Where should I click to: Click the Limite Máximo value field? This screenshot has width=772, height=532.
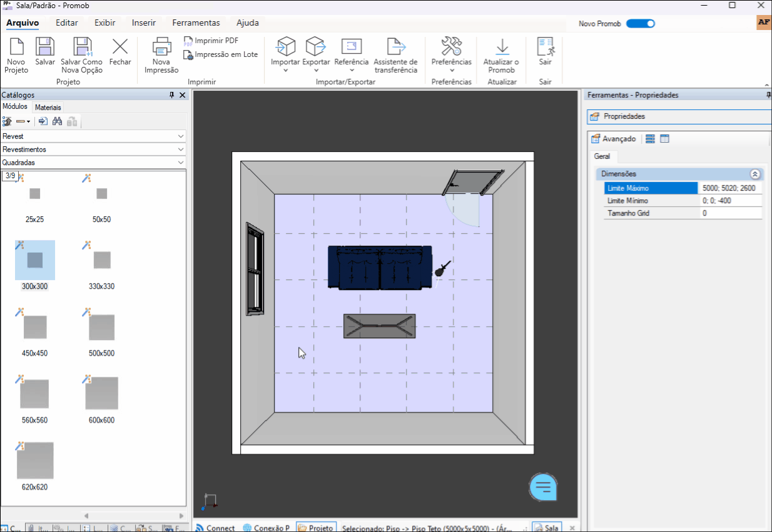[730, 188]
